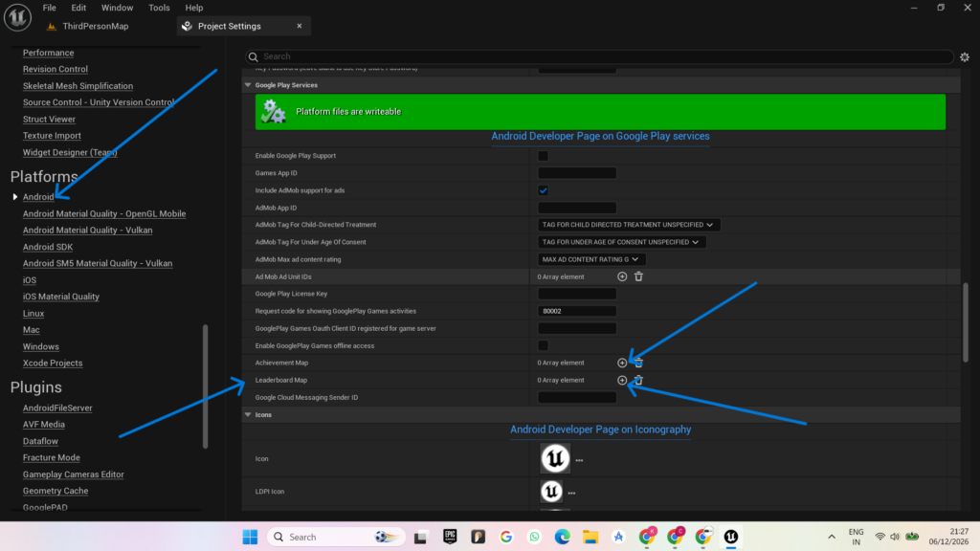
Task: Open Task View from the taskbar
Action: coord(421,537)
